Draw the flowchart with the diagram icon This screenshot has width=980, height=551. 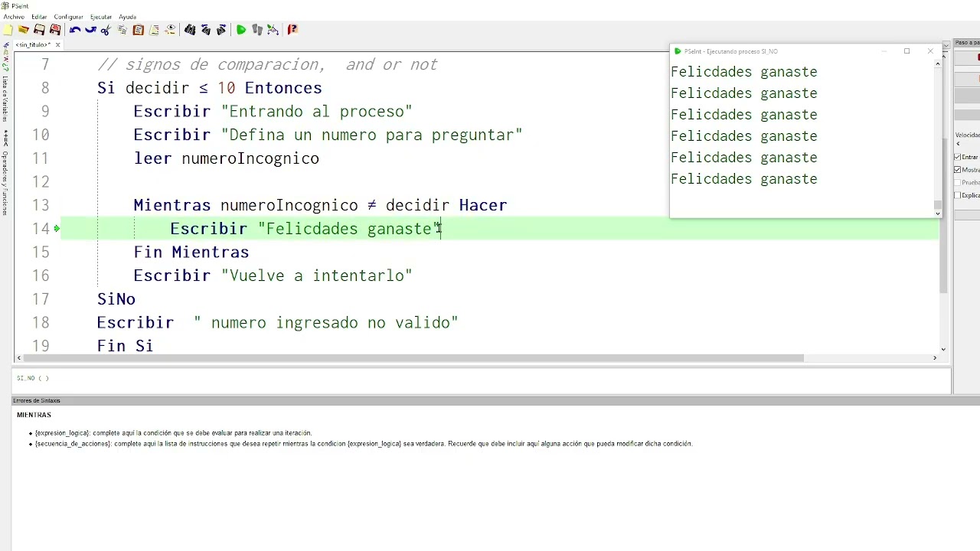coord(273,30)
